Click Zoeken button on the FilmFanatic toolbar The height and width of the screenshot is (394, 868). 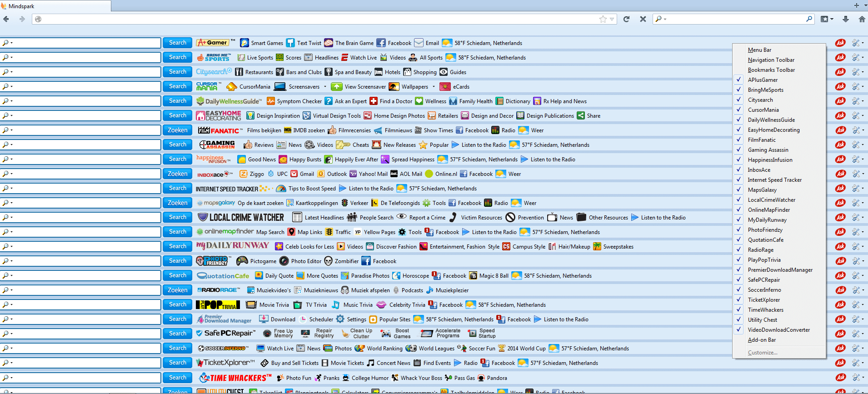(x=177, y=130)
